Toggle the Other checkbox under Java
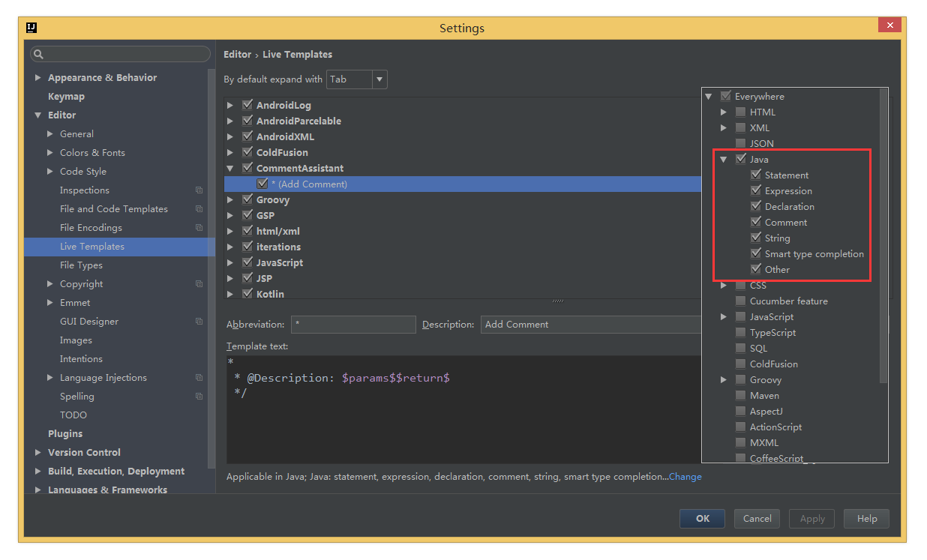The image size is (927, 560). (x=756, y=269)
